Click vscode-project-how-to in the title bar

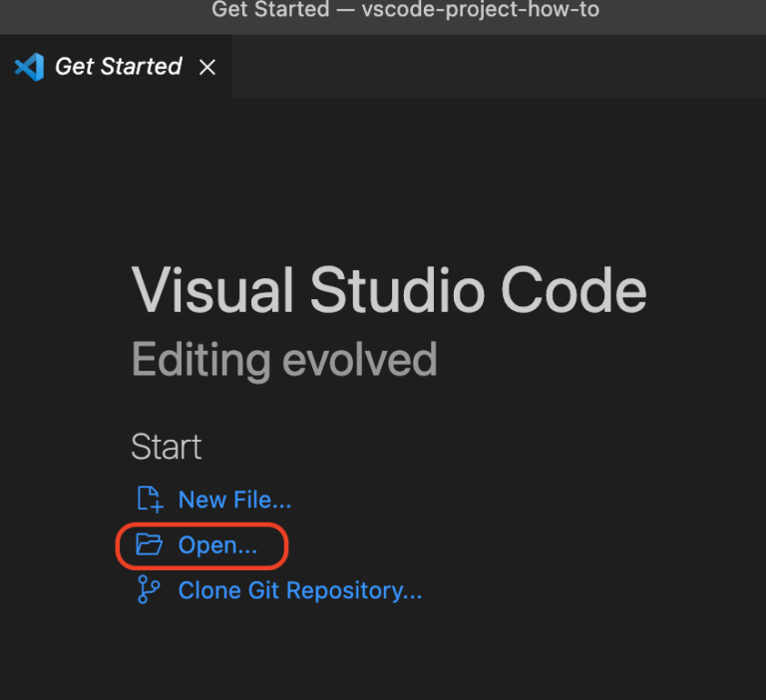[480, 10]
